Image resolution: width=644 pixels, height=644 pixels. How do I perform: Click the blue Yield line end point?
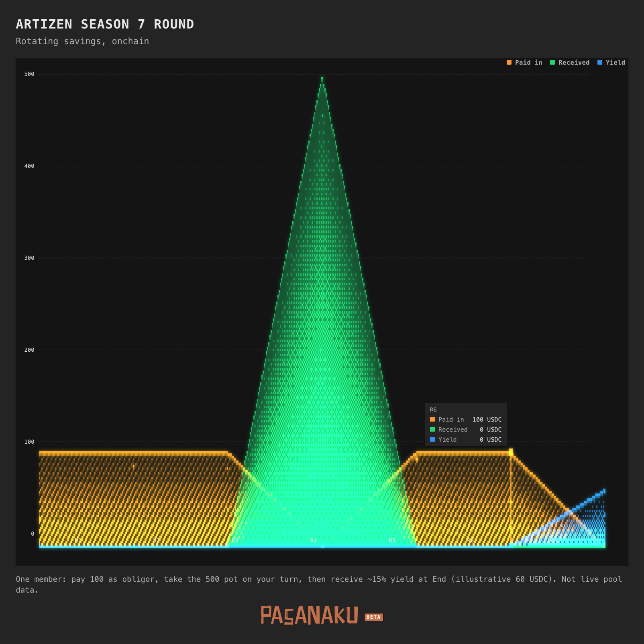click(x=604, y=491)
